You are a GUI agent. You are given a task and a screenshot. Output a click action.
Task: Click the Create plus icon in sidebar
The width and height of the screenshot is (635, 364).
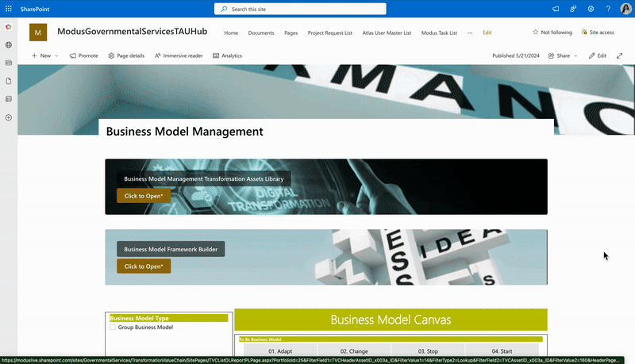click(x=9, y=117)
